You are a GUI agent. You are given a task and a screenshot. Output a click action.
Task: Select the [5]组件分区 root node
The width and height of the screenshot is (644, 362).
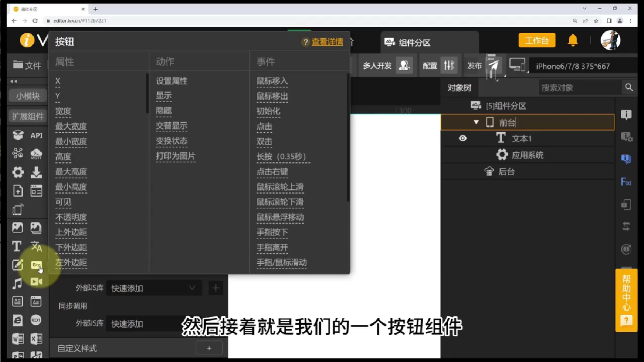(506, 106)
